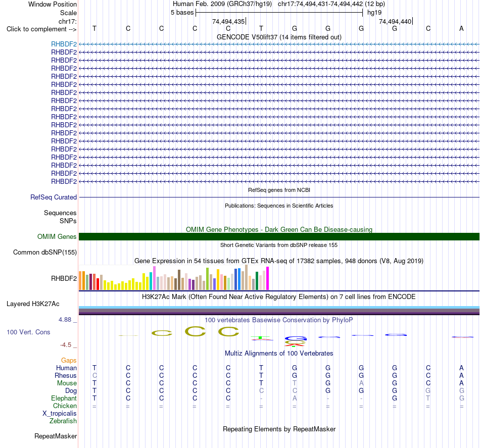Click the grey A in the Mouse row
This screenshot has width=480, height=448.
361,383
